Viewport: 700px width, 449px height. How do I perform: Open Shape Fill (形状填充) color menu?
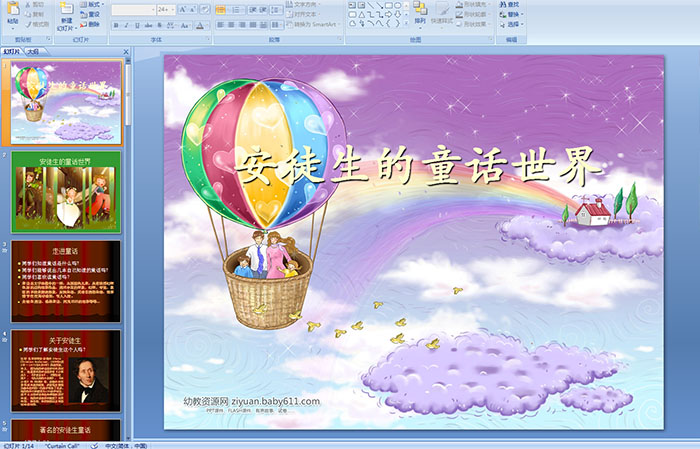click(475, 4)
